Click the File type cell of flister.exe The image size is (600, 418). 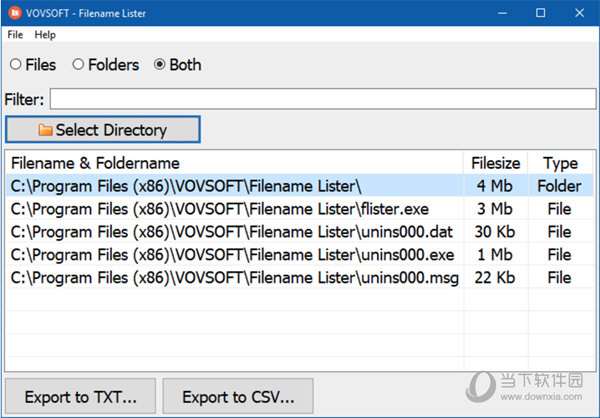tap(560, 209)
